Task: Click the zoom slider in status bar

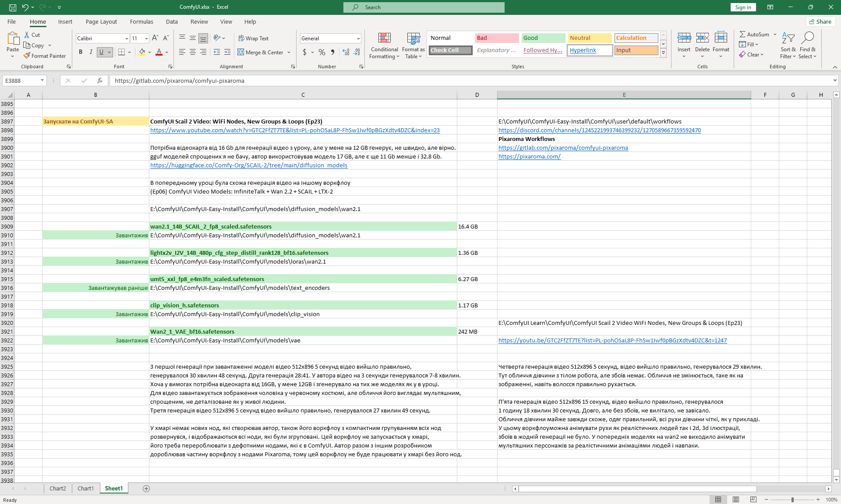Action: 792,500
